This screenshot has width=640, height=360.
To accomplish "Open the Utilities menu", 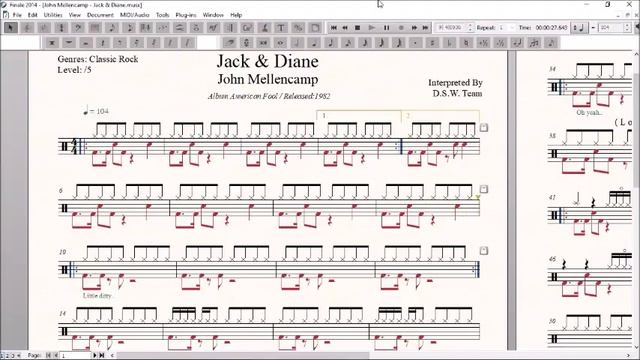I will click(53, 15).
